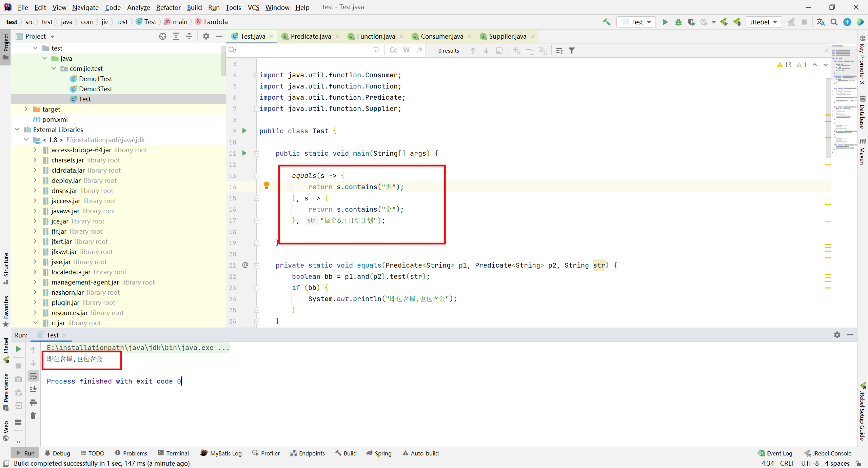Viewport: 868px width, 468px height.
Task: Toggle the Database tool window on right
Action: point(863,113)
